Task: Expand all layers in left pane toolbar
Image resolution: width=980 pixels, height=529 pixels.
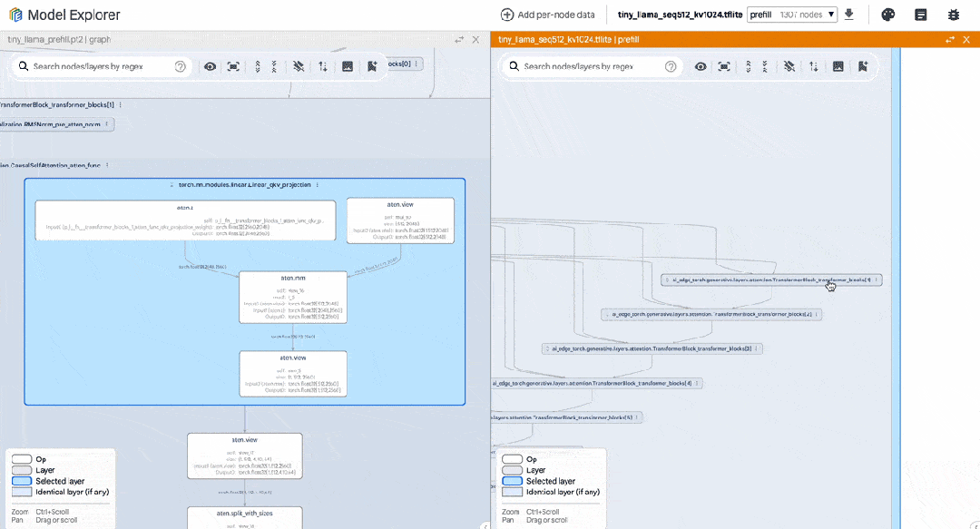Action: pos(258,66)
